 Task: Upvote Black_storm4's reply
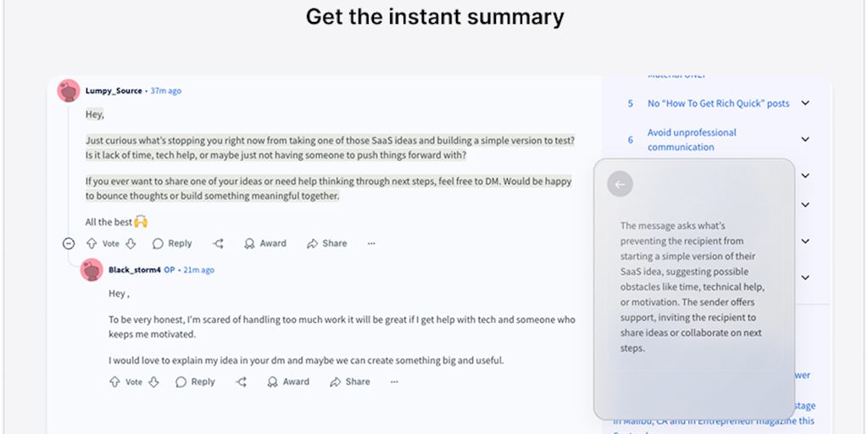pos(114,381)
